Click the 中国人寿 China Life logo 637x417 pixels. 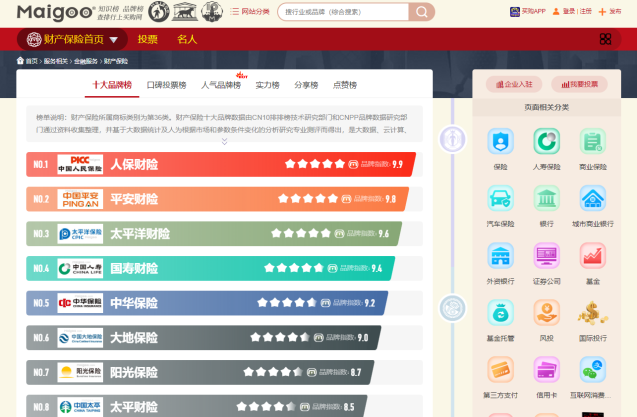click(80, 268)
